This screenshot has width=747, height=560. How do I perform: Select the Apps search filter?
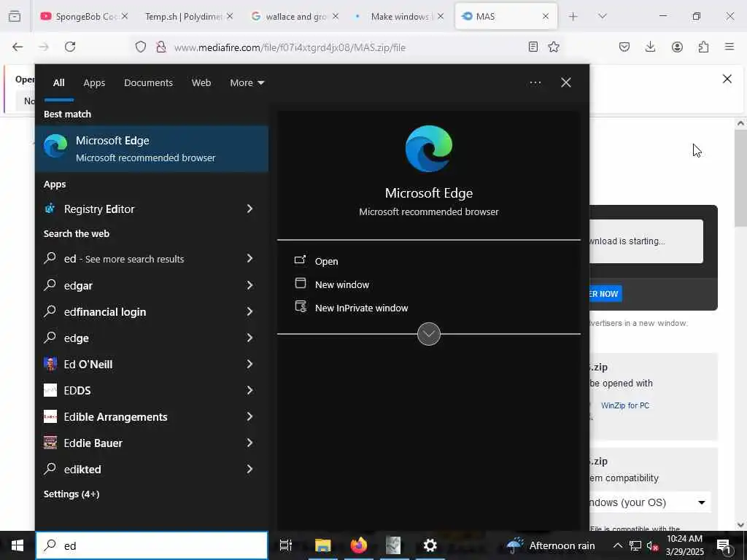94,83
